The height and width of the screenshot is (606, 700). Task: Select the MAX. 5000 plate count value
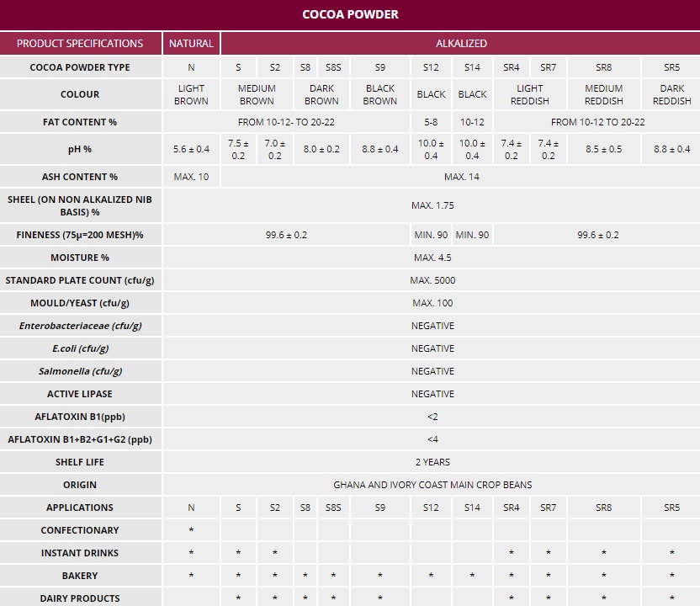click(x=432, y=280)
